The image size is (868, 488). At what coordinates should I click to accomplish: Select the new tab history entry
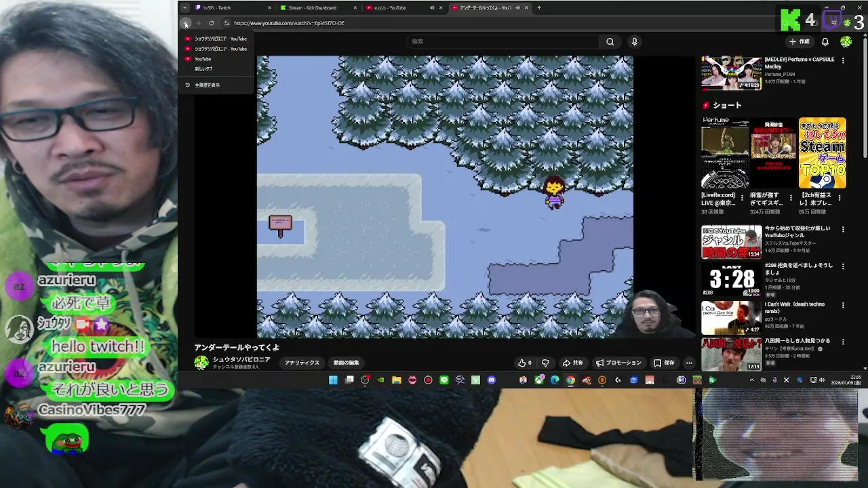pyautogui.click(x=216, y=68)
